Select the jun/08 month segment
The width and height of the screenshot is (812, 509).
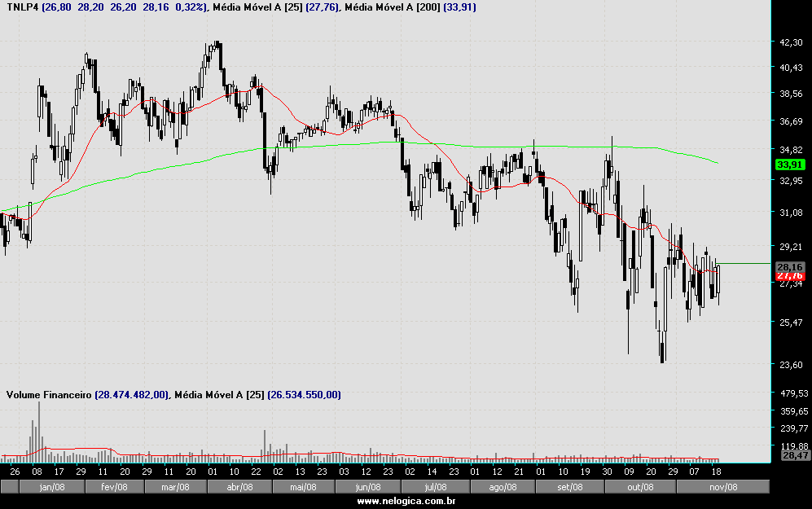coord(368,487)
